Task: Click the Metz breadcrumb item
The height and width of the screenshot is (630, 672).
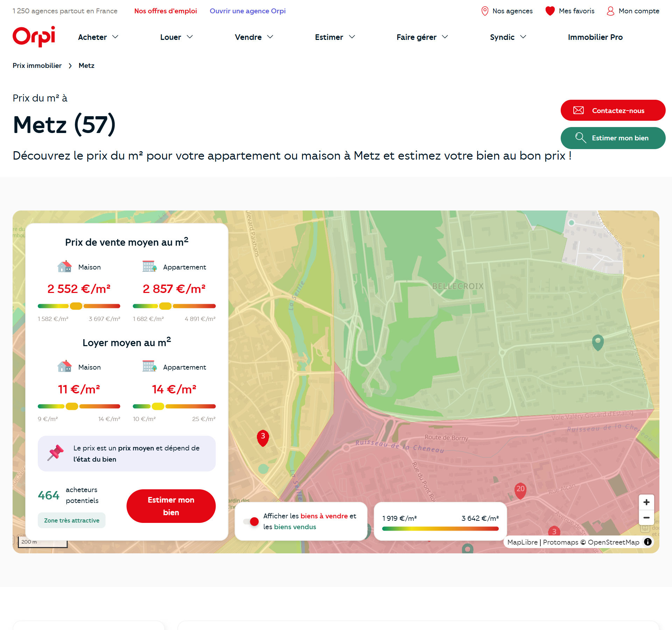Action: (86, 65)
